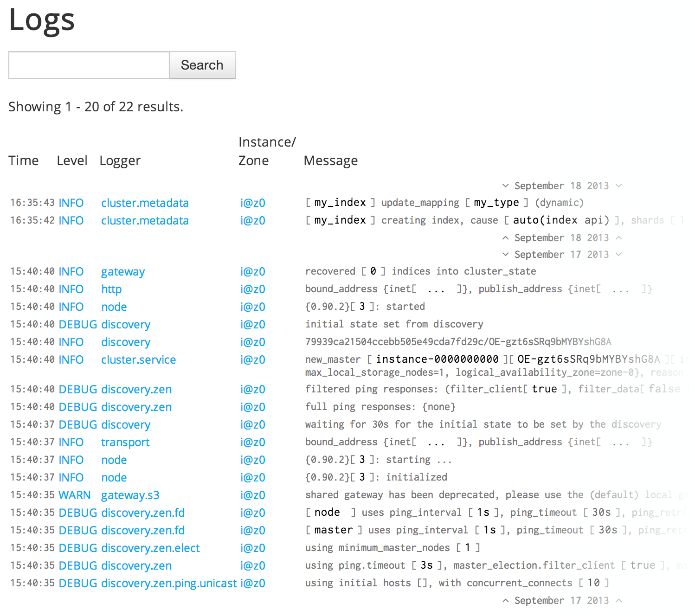Select the INFO level link beside node
695x616 pixels.
coord(71,307)
